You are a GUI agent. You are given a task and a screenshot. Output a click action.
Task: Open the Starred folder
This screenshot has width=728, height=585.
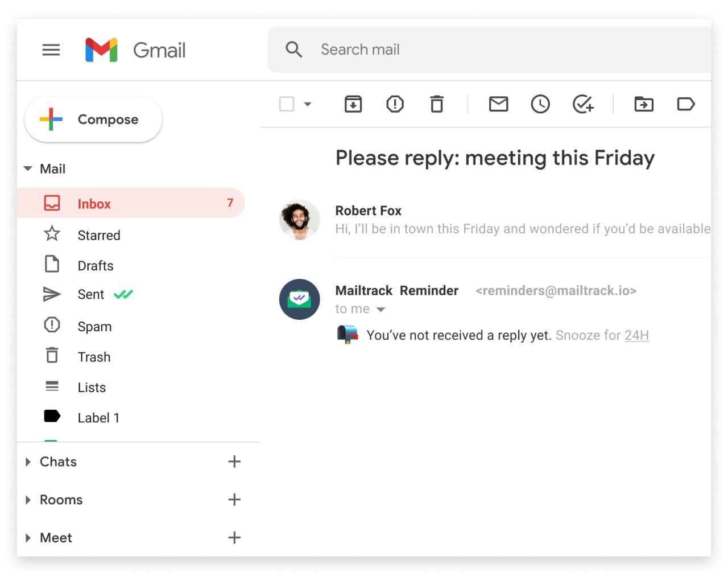(98, 235)
